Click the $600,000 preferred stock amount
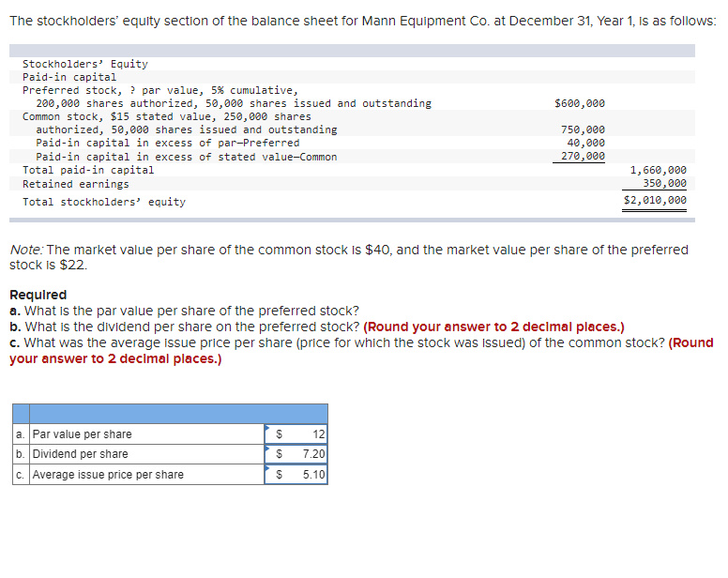 click(580, 103)
